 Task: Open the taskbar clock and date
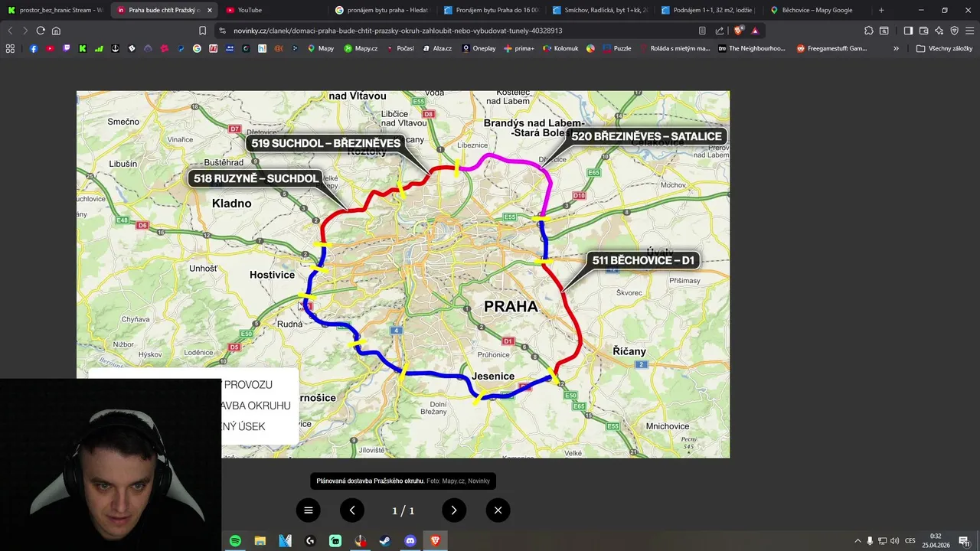[936, 541]
